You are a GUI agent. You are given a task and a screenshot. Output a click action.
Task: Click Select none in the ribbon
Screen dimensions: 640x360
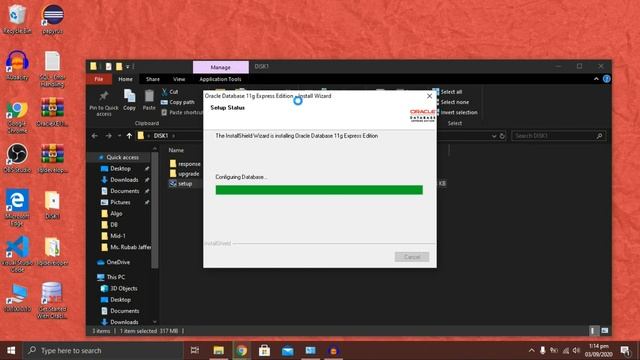pyautogui.click(x=451, y=102)
